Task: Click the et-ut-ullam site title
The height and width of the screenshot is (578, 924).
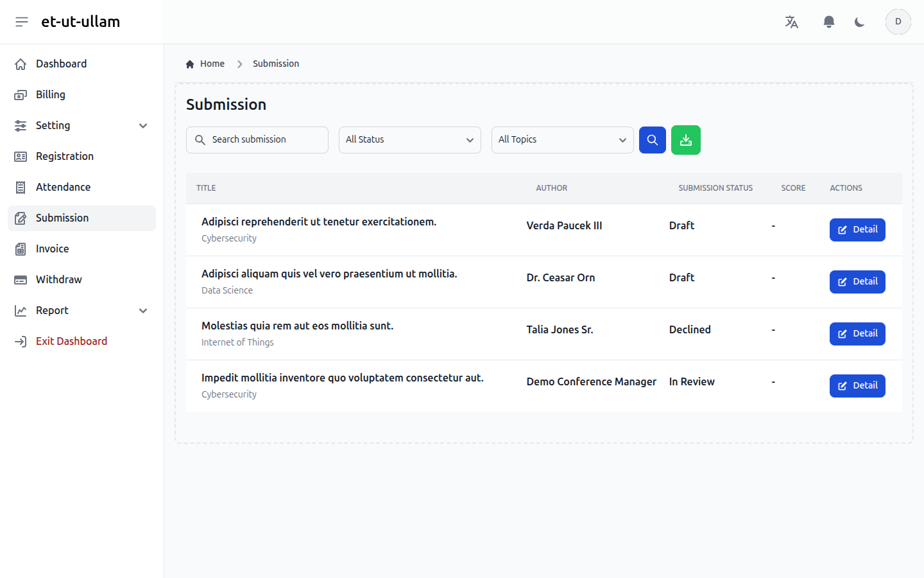Action: point(81,22)
